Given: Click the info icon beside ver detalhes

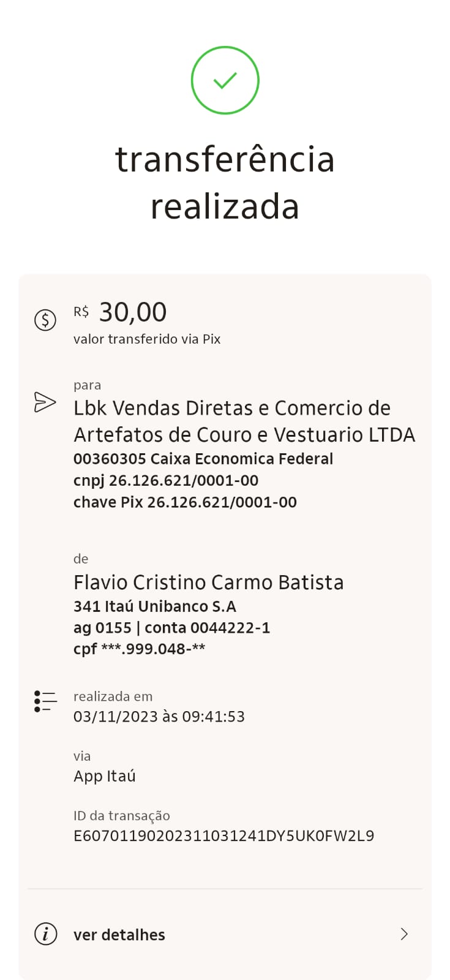Looking at the screenshot, I should point(45,934).
